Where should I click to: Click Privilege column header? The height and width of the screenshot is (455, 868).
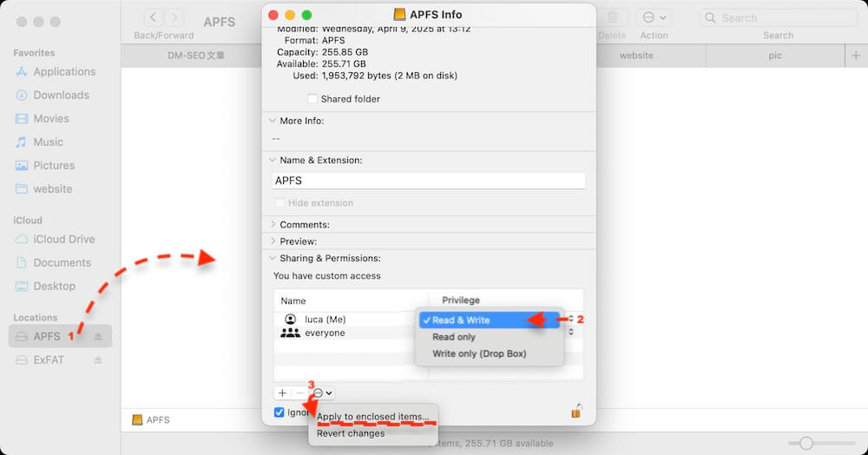point(461,300)
